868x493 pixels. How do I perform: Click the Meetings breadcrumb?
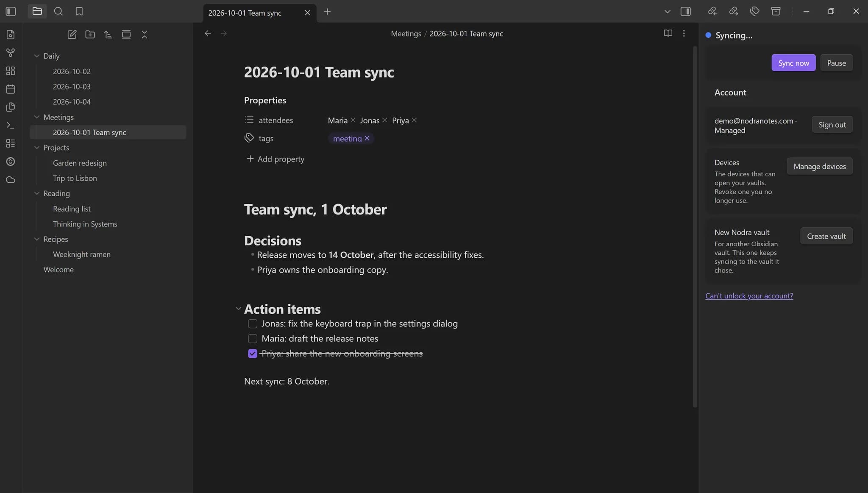406,33
